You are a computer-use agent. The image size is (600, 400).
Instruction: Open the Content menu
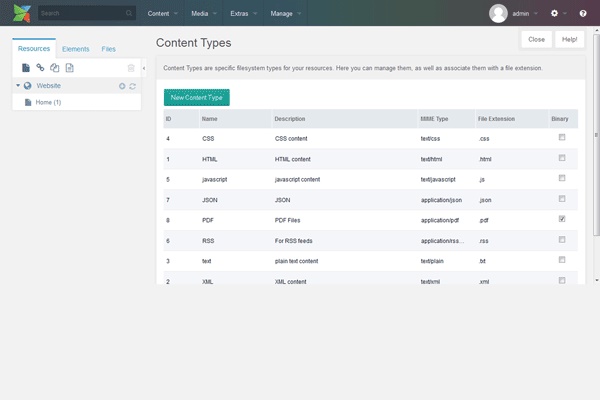163,13
